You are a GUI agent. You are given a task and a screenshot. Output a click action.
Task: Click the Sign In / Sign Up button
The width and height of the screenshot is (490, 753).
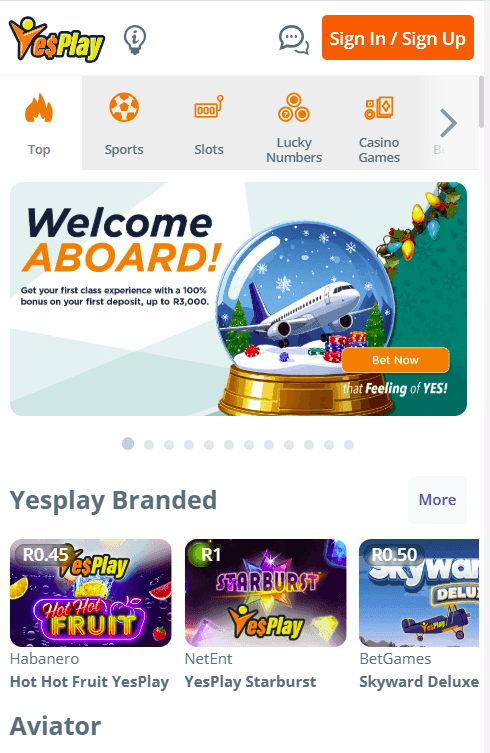(398, 38)
